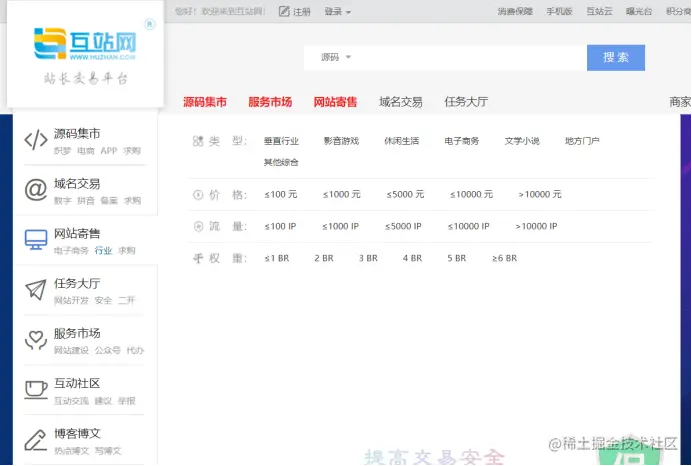Select the 其他综合 type filter
Image resolution: width=692 pixels, height=466 pixels.
point(281,162)
